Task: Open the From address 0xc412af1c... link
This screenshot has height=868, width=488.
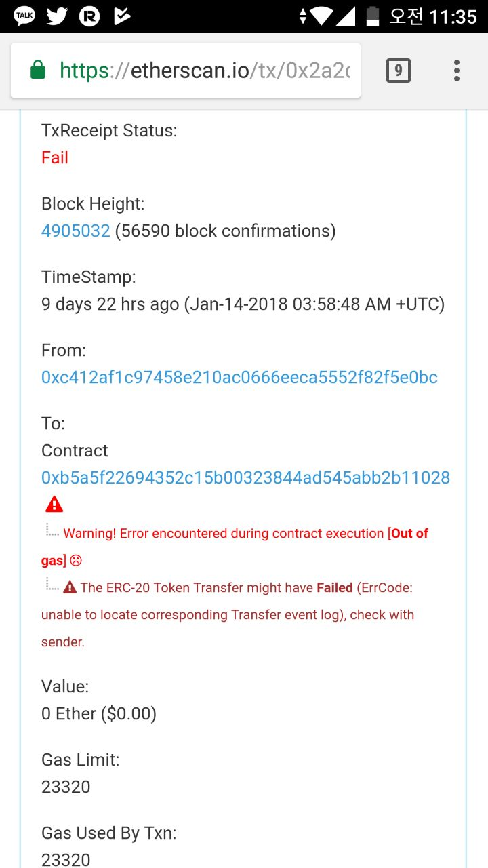Action: 239,377
